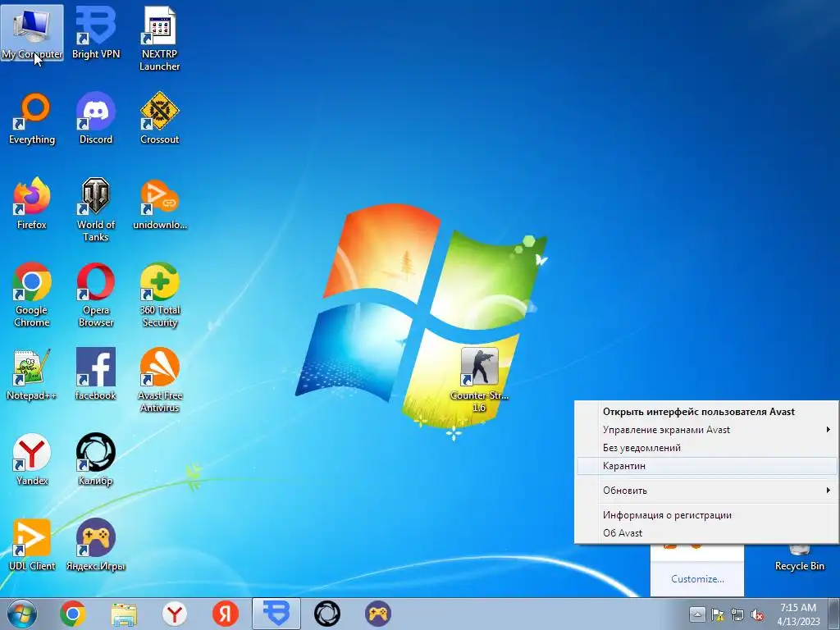Click the Firefox desktop shortcut
This screenshot has height=630, width=840.
(32, 203)
